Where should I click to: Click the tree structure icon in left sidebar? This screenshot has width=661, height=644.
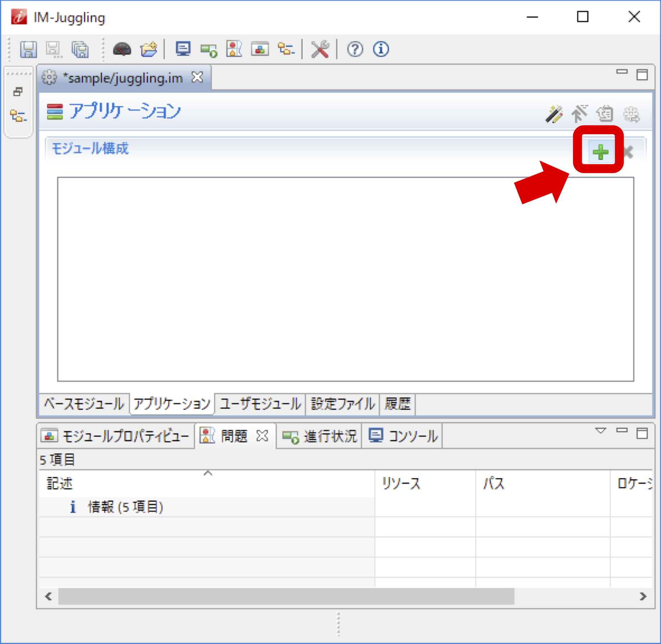18,116
